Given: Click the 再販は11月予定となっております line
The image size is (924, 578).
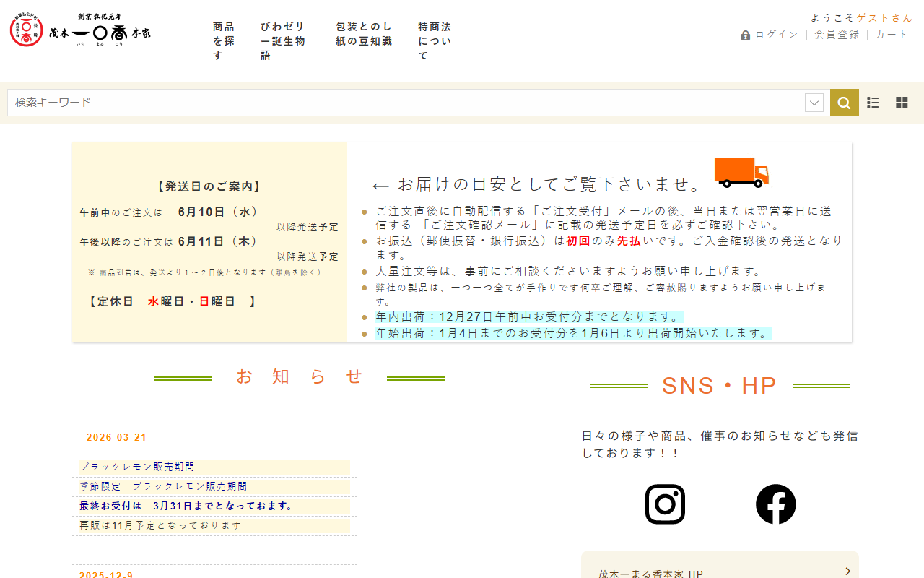Looking at the screenshot, I should (x=160, y=525).
